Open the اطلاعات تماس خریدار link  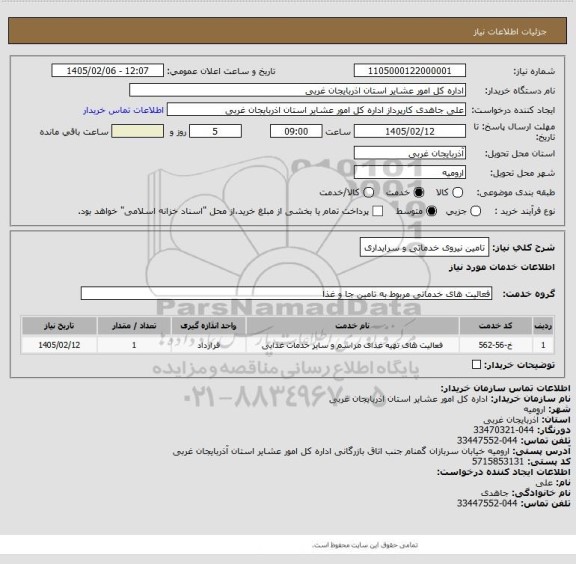pos(123,110)
